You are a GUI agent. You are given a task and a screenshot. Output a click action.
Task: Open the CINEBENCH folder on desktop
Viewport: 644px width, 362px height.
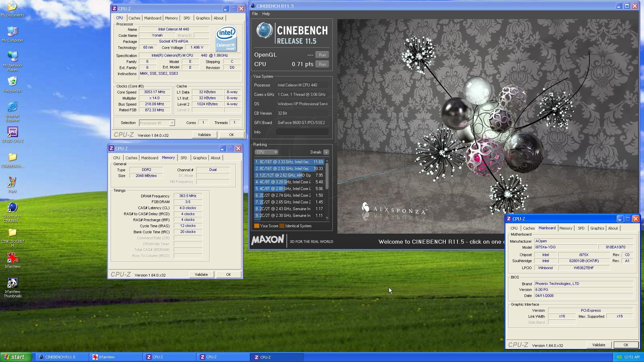pos(12,160)
